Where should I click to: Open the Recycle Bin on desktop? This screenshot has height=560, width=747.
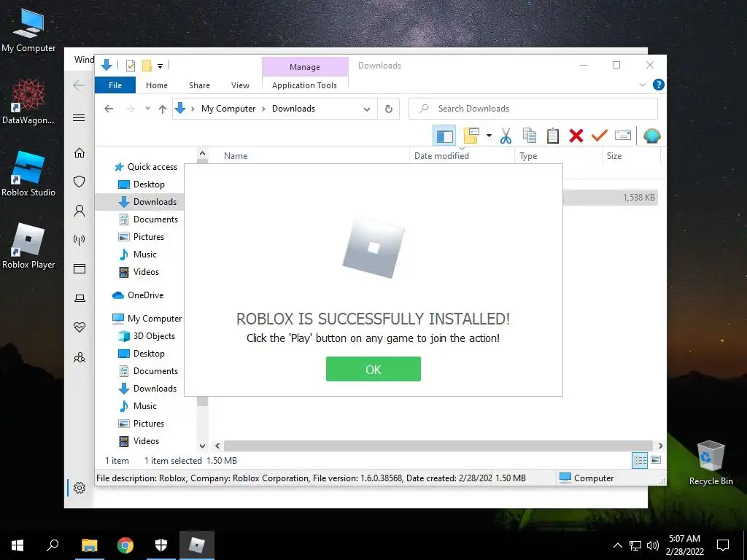[x=711, y=463]
